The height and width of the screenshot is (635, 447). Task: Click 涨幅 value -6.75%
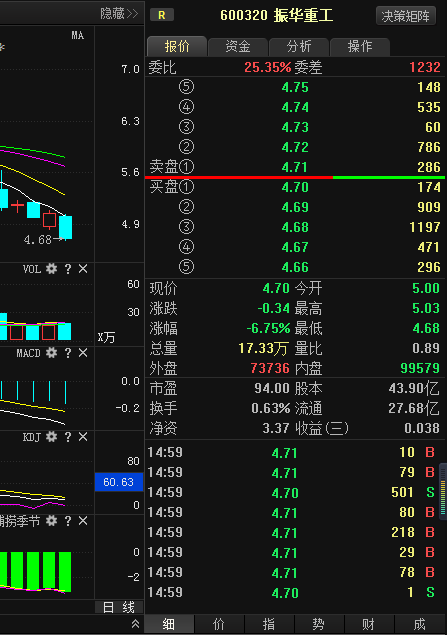(x=268, y=328)
